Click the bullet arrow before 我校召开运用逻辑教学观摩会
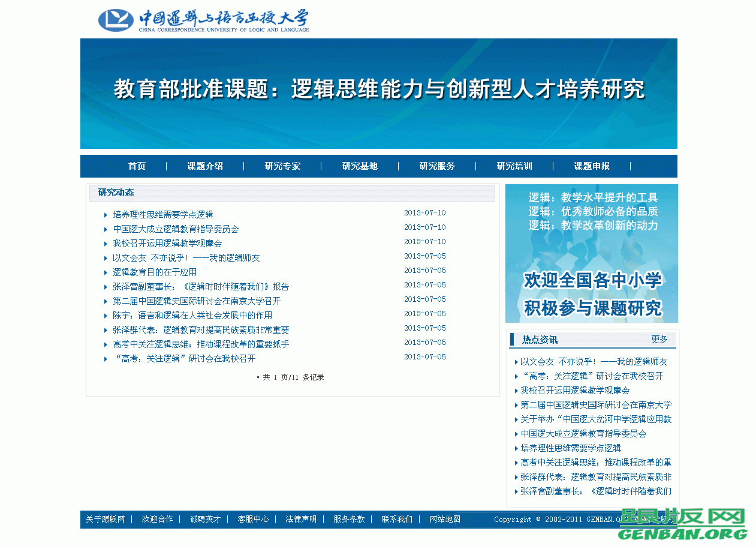The width and height of the screenshot is (756, 546). pyautogui.click(x=106, y=243)
